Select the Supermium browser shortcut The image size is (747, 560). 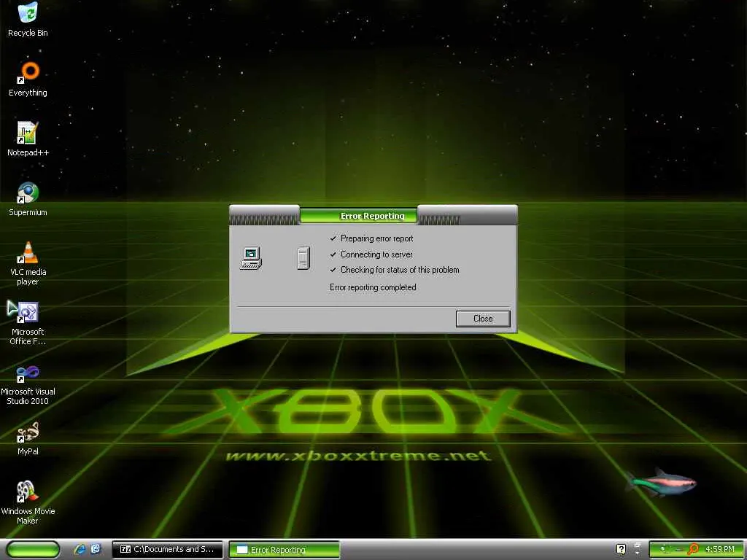[x=28, y=199]
